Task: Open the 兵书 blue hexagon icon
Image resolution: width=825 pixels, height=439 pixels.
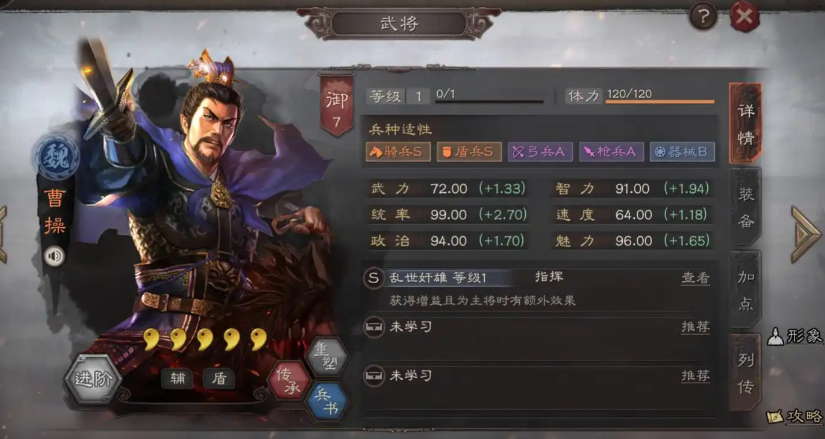Action: point(327,402)
